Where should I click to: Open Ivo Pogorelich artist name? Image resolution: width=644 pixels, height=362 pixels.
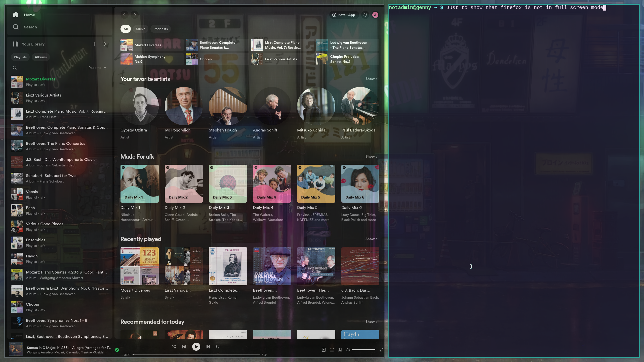[x=177, y=130]
